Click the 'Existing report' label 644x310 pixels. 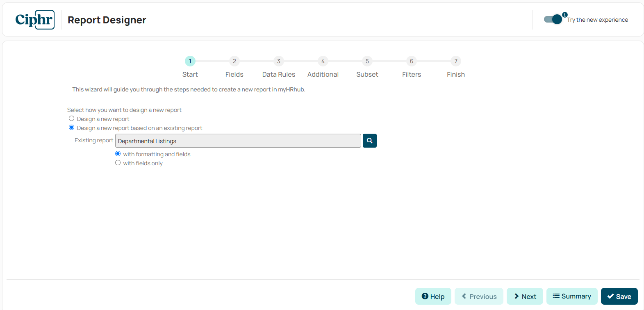coord(94,140)
